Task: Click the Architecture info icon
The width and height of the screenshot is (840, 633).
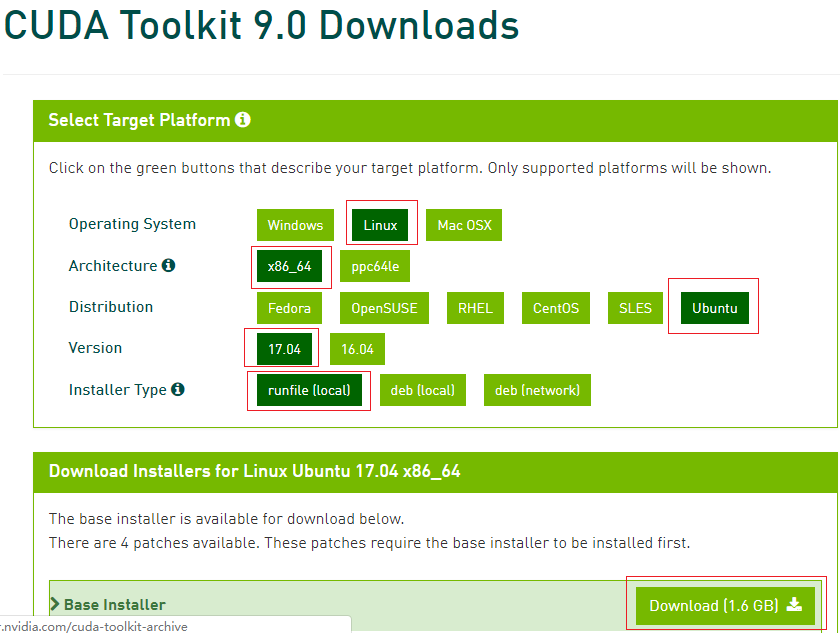Action: pos(169,265)
